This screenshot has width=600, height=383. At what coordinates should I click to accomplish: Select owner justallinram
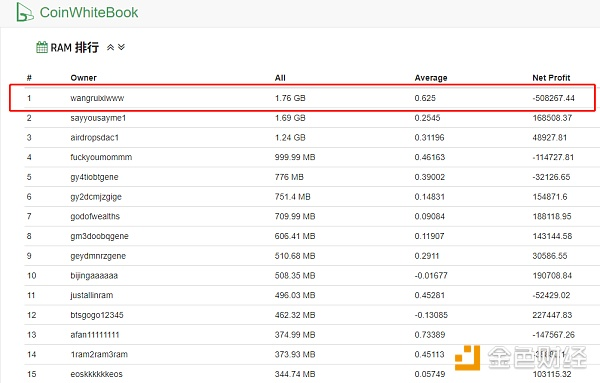[92, 295]
